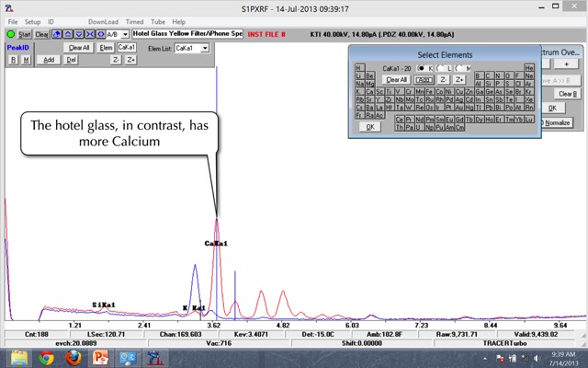Click the Normalize button
This screenshot has height=368, width=588.
click(x=557, y=122)
